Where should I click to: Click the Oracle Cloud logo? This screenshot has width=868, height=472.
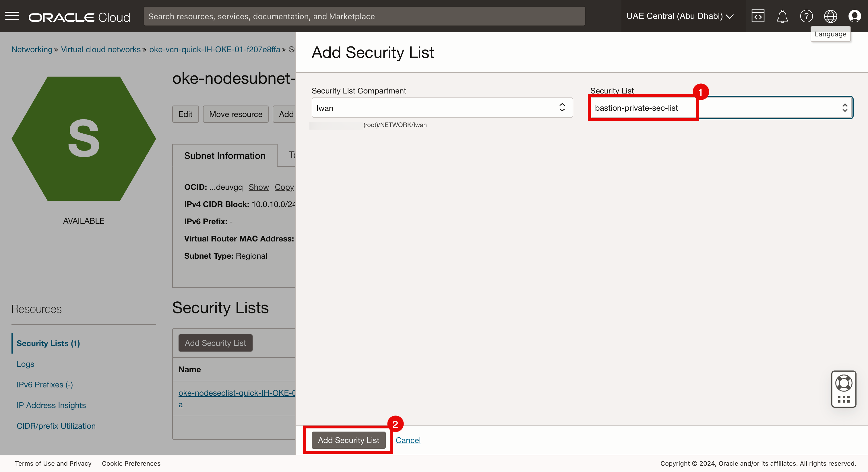click(x=79, y=17)
